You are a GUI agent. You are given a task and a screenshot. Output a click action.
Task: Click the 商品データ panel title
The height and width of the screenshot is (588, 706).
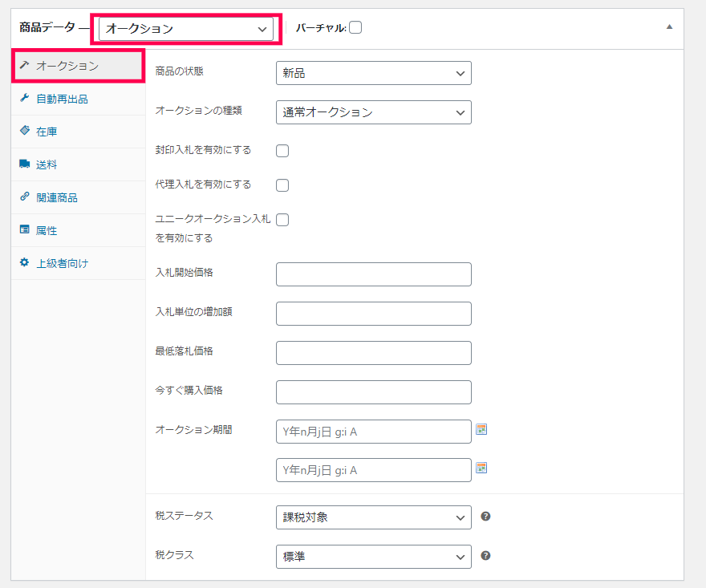pos(47,27)
